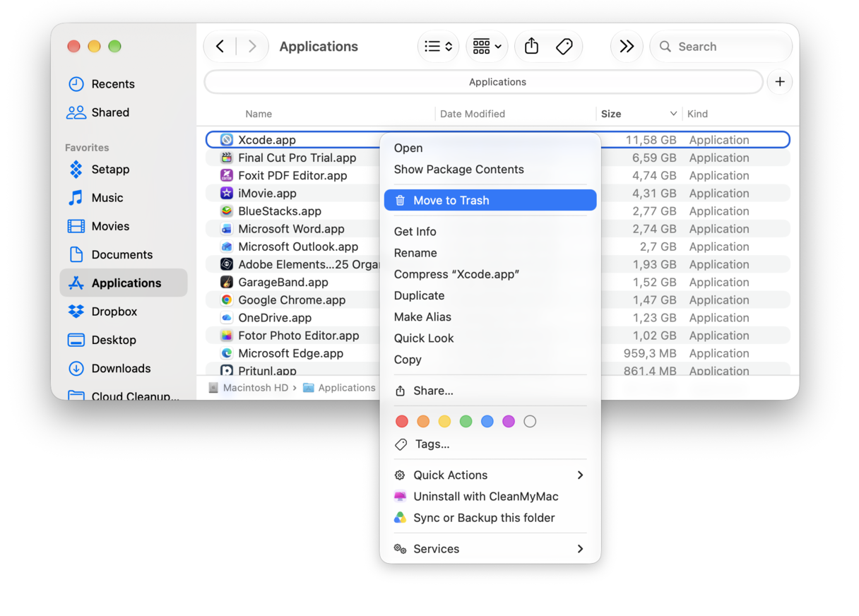Select Microsoft Outlook.app row
The height and width of the screenshot is (616, 859).
497,247
